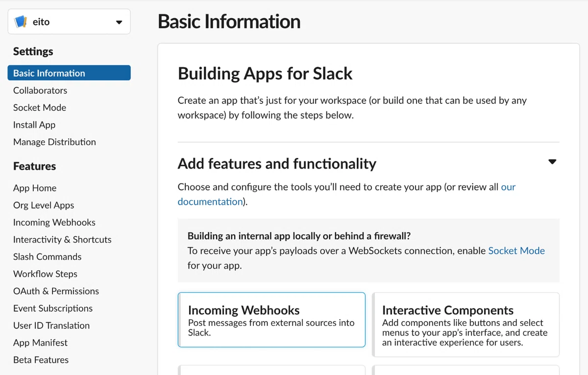Select Incoming Webhooks in sidebar

[x=54, y=222]
